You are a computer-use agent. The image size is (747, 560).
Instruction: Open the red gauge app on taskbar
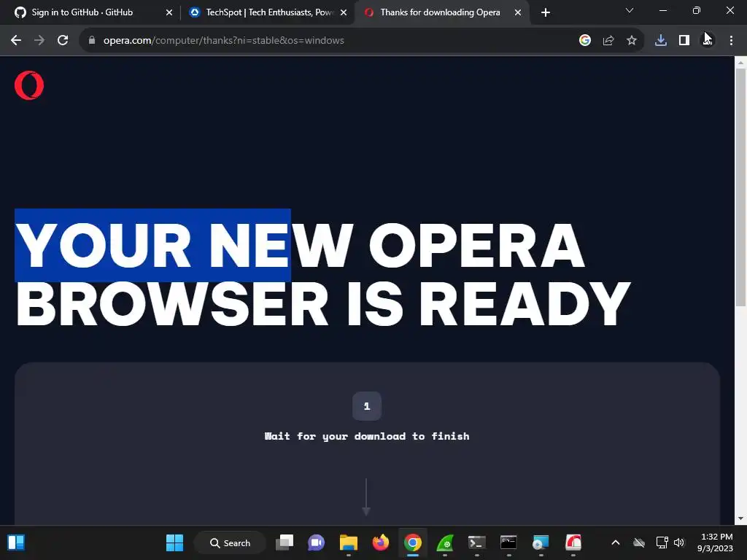[x=573, y=542]
